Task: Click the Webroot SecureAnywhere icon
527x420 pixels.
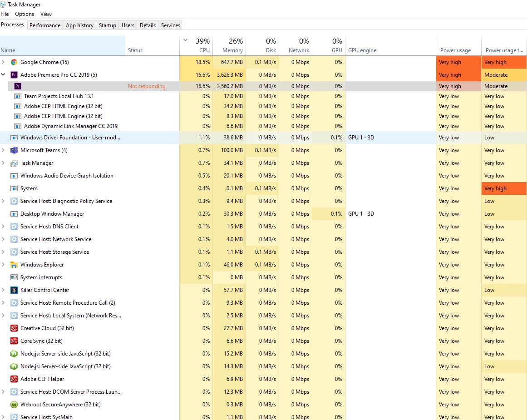Action: pos(14,405)
